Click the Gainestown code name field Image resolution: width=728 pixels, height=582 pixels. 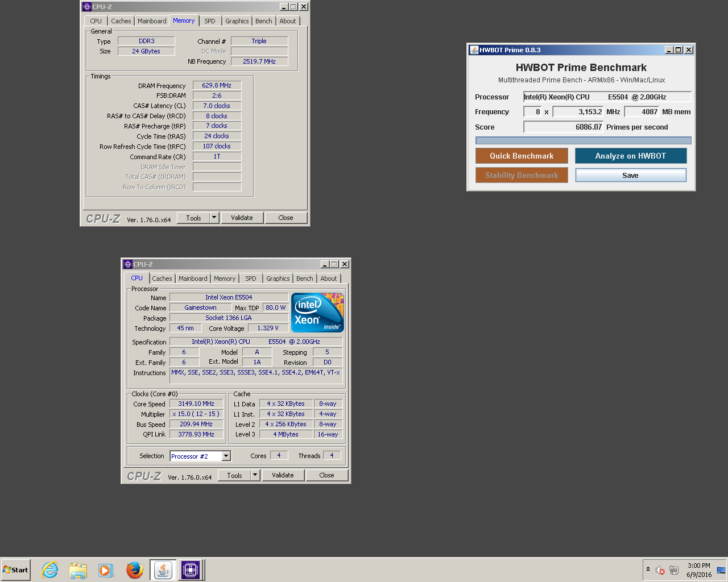(200, 307)
